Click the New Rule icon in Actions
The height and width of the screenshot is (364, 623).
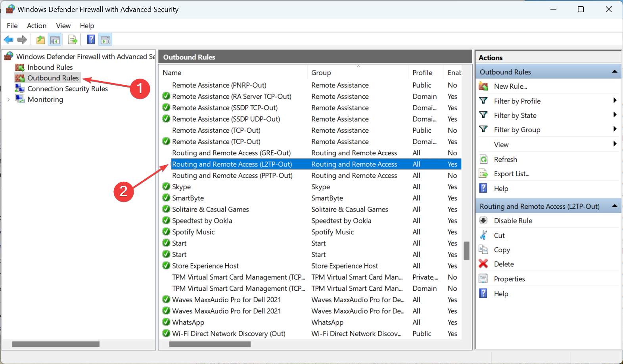[483, 86]
